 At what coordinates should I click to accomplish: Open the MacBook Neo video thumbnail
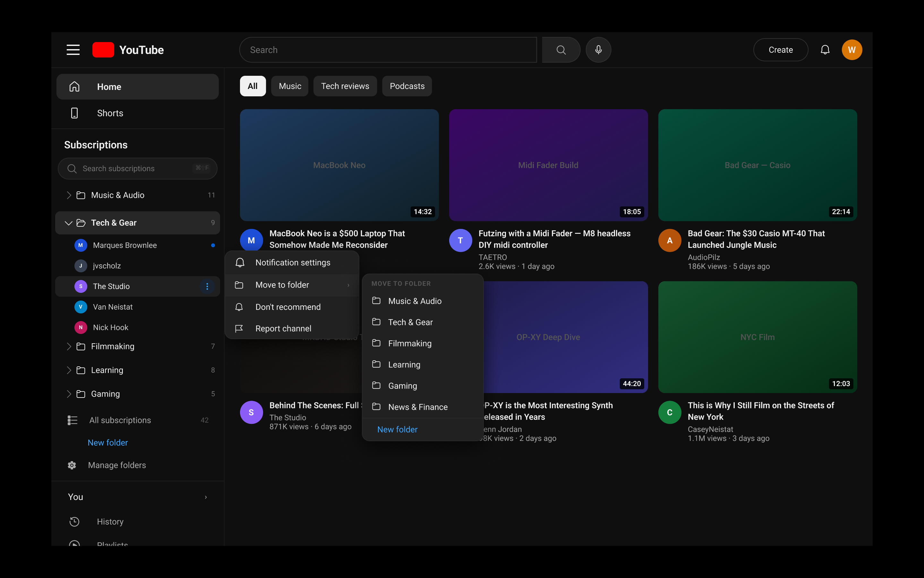click(x=339, y=165)
